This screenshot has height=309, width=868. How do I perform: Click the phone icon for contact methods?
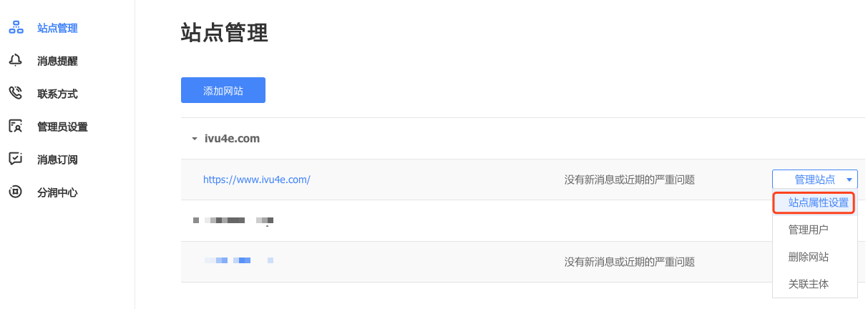15,94
